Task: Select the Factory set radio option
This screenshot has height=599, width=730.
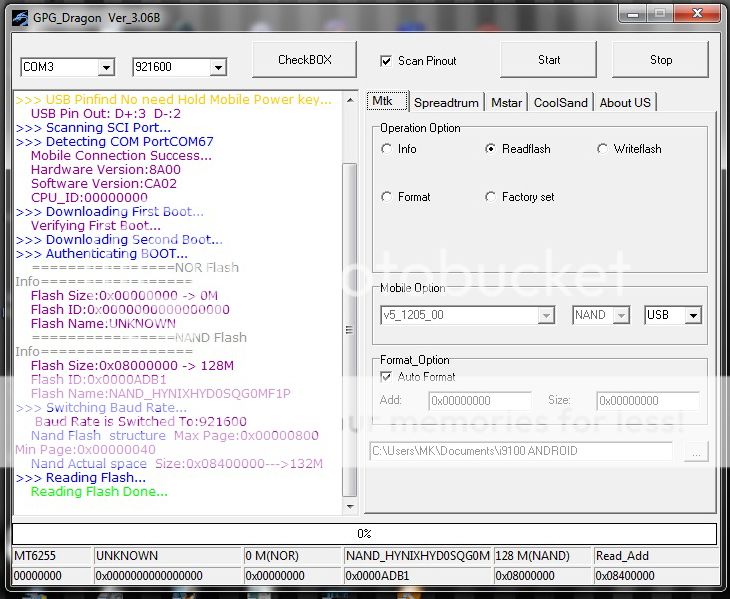Action: pos(490,197)
